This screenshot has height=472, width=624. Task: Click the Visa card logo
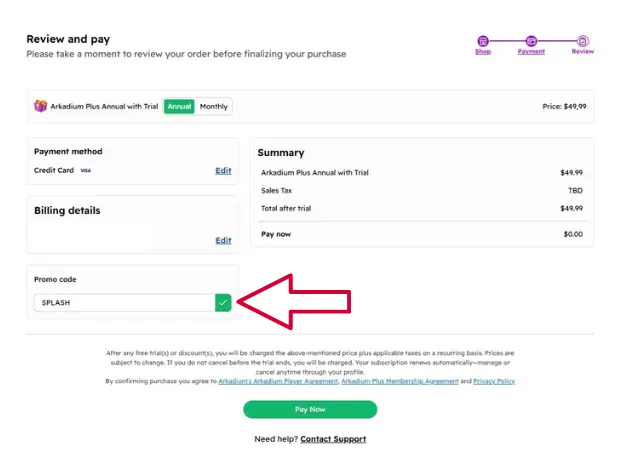click(86, 170)
